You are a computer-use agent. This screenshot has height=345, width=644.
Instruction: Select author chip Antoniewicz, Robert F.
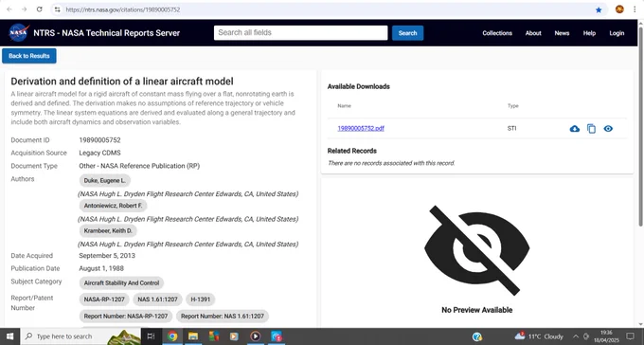[x=113, y=206]
